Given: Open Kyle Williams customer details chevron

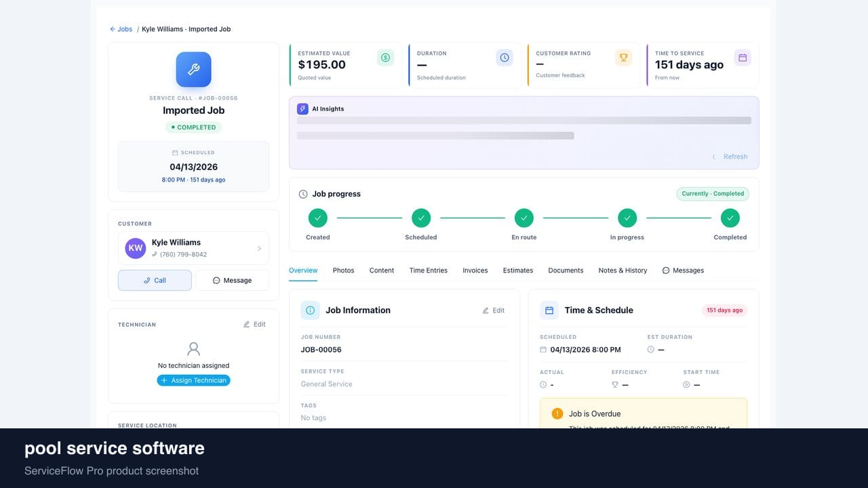Looking at the screenshot, I should (259, 249).
